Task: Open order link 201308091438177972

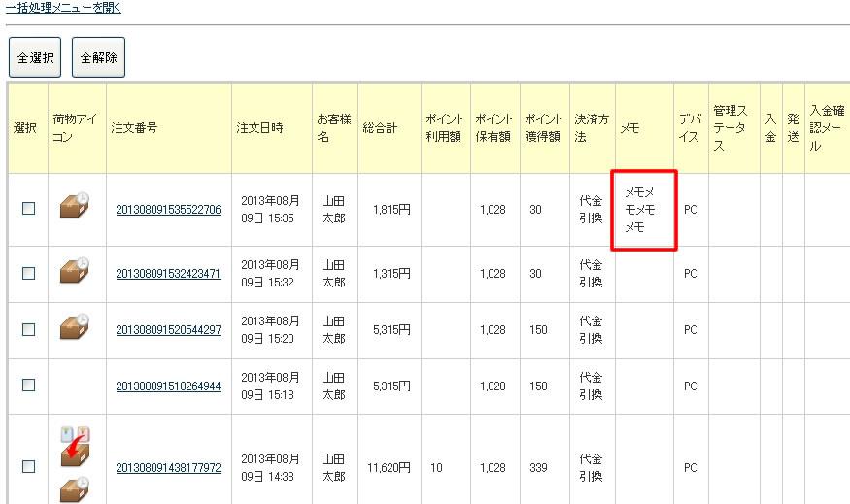Action: tap(168, 468)
